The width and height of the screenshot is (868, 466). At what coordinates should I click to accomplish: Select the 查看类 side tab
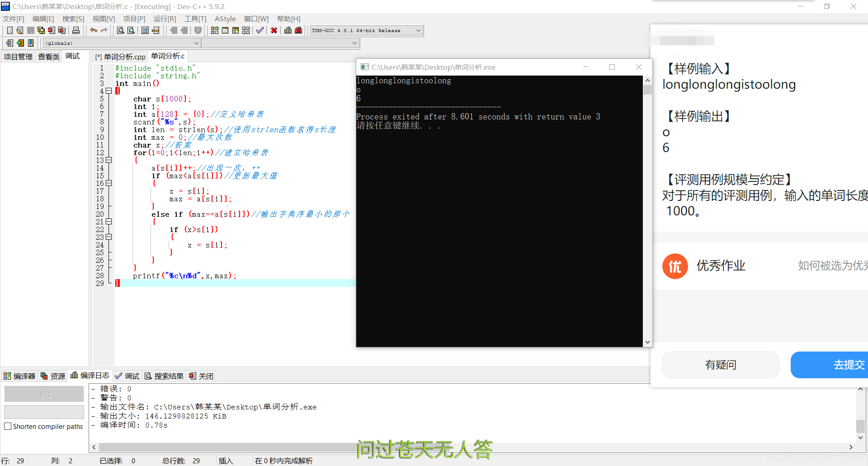pyautogui.click(x=49, y=57)
